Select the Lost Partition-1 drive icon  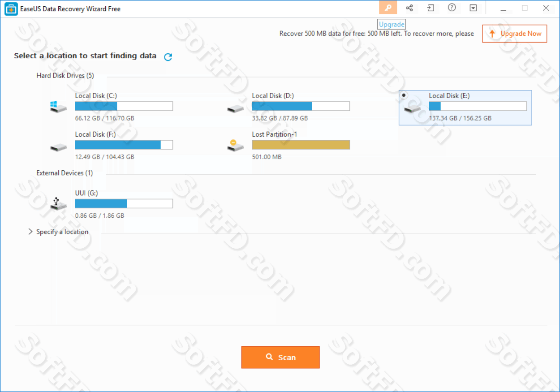point(235,145)
